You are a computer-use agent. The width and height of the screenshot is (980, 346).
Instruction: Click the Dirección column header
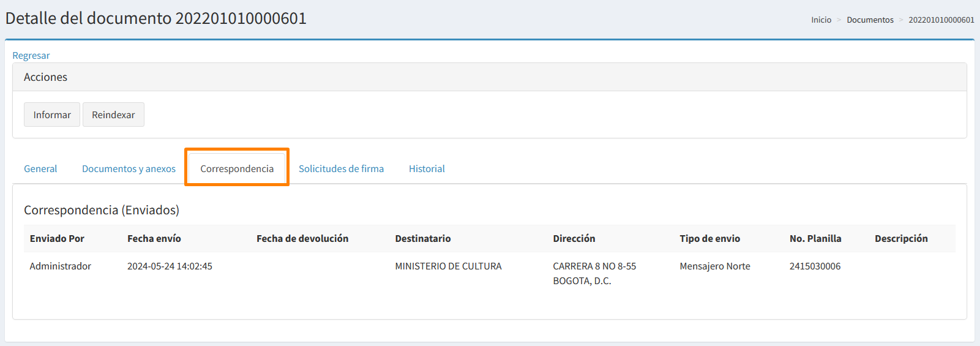tap(574, 238)
